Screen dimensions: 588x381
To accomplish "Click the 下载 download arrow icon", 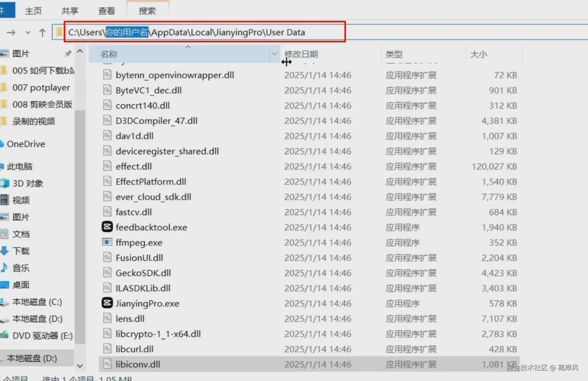I will (x=4, y=251).
